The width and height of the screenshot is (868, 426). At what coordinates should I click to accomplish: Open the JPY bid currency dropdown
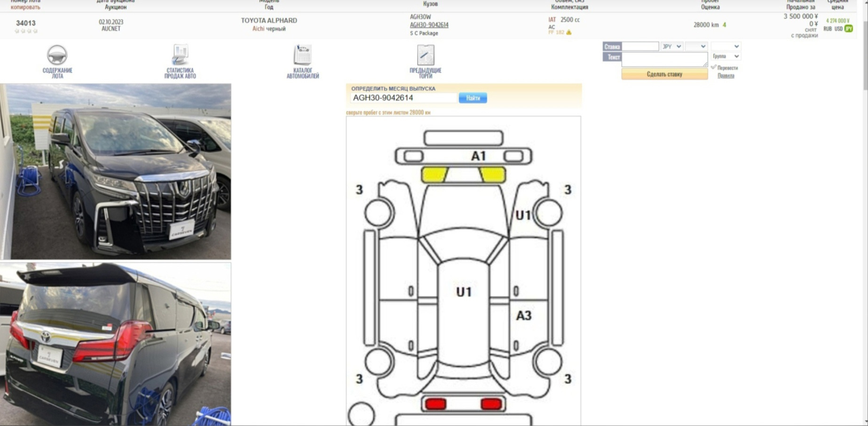point(671,46)
